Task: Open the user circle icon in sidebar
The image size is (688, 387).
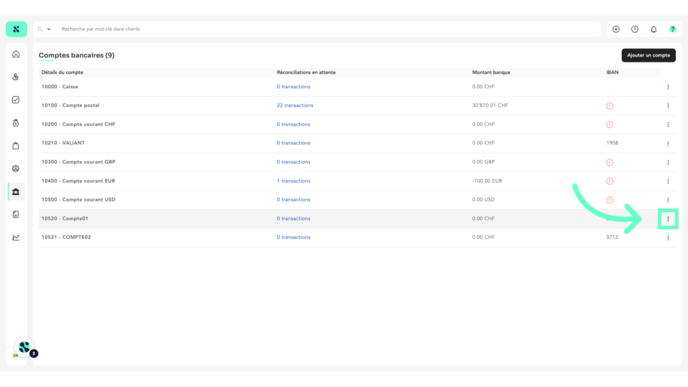Action: point(16,168)
